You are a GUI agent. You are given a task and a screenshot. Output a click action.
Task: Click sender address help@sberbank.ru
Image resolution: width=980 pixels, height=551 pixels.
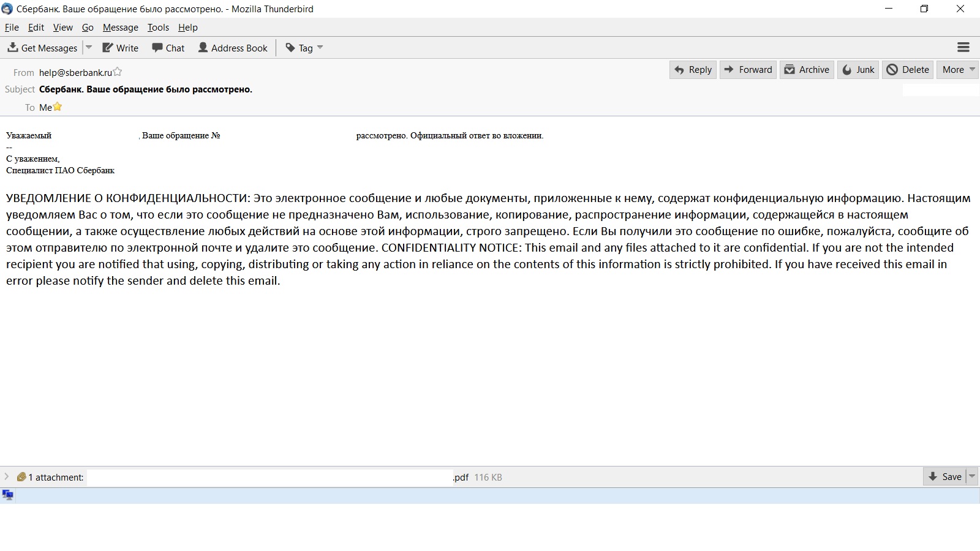tap(75, 73)
